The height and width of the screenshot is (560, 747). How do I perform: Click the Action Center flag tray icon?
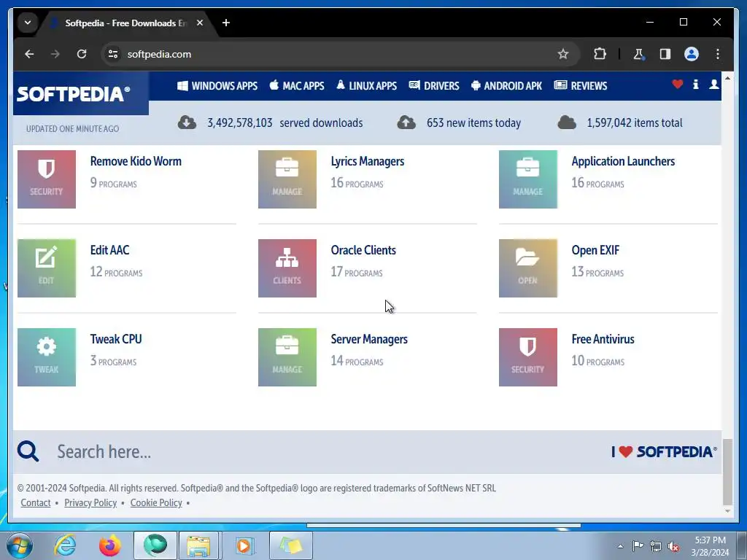[638, 546]
